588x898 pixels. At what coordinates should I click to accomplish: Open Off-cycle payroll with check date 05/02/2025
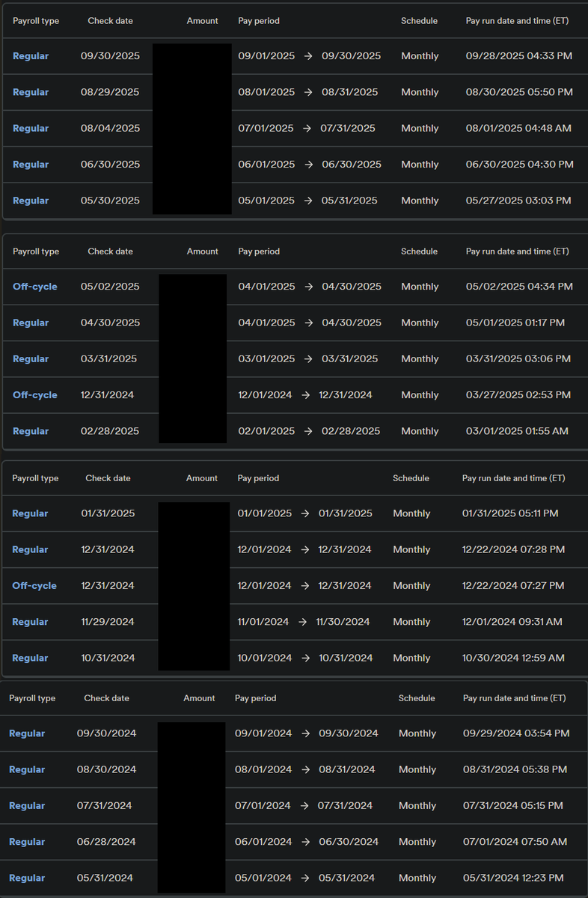point(35,287)
